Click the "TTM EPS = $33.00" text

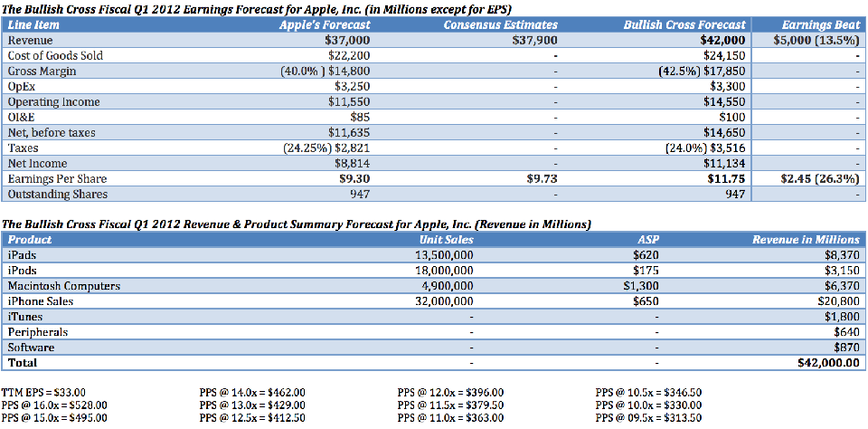42,392
